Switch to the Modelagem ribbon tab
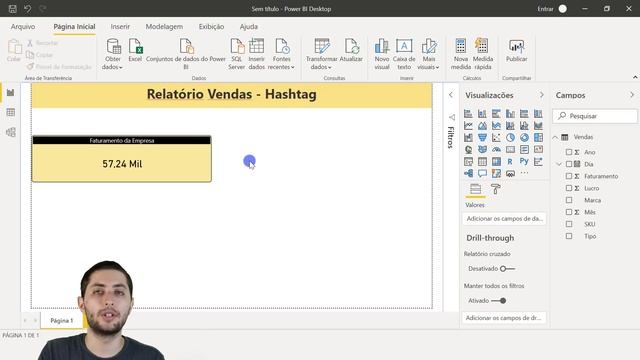This screenshot has height=360, width=640. [x=164, y=27]
